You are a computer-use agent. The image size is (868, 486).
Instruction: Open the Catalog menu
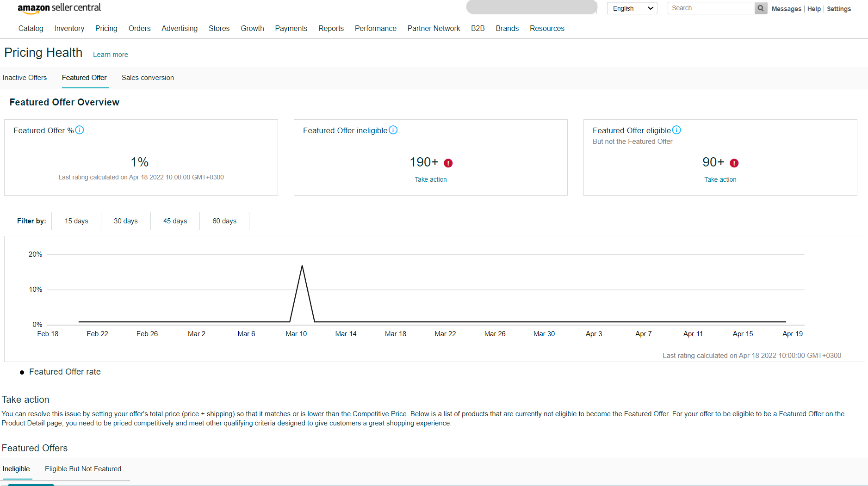(x=31, y=28)
